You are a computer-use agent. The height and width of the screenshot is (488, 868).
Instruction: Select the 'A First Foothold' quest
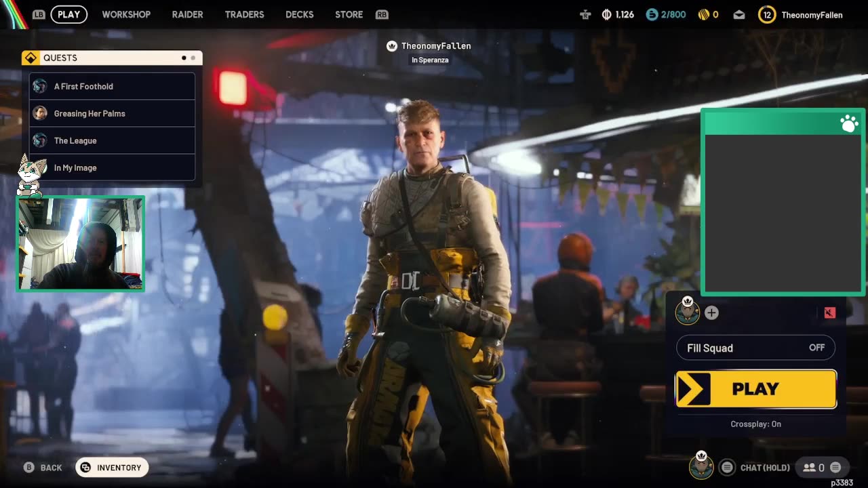pyautogui.click(x=112, y=86)
